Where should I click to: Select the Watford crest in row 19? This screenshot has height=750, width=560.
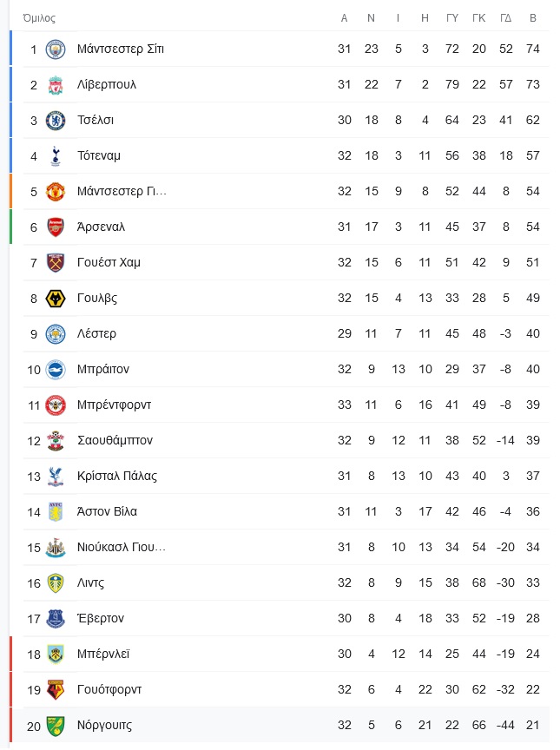click(56, 690)
